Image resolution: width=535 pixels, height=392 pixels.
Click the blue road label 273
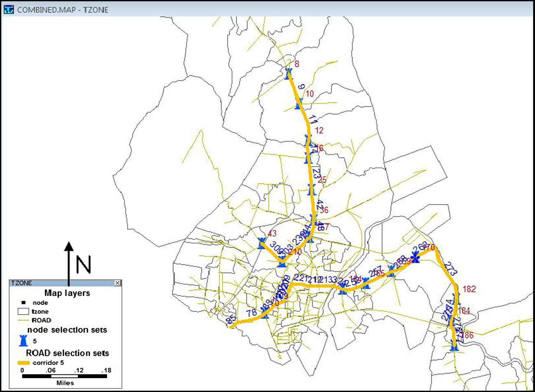coord(451,268)
